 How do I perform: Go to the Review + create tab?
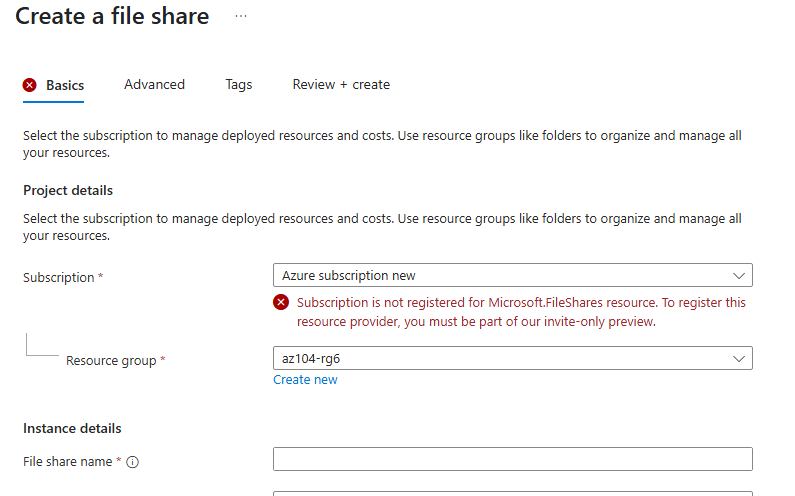point(341,85)
